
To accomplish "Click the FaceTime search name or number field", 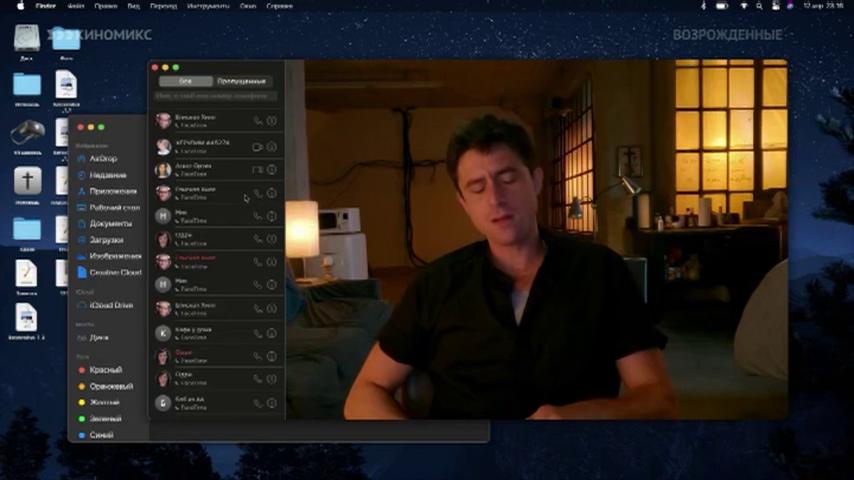I will pyautogui.click(x=216, y=96).
